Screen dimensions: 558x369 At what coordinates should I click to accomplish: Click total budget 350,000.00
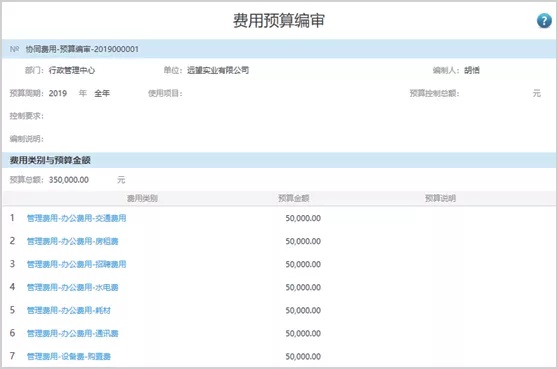tap(69, 180)
